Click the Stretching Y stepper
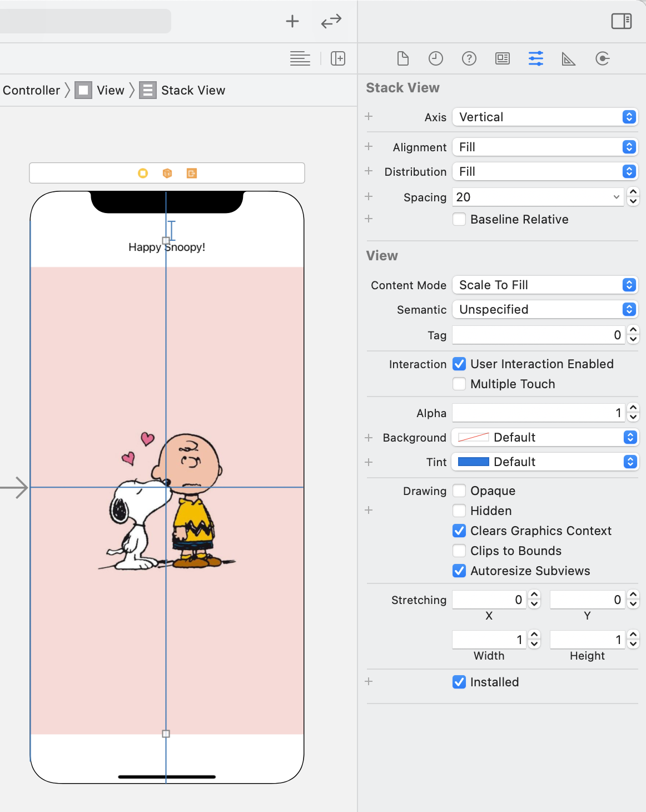This screenshot has width=646, height=812. point(633,600)
